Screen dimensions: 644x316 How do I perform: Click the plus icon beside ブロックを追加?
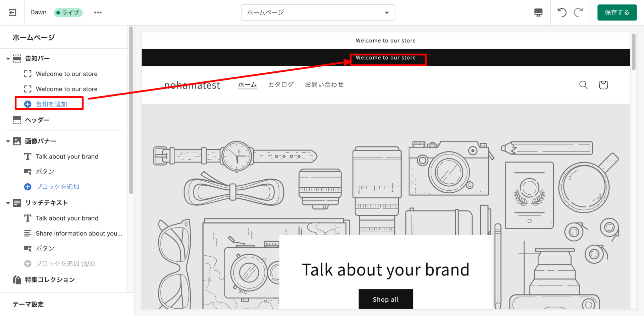pos(28,187)
